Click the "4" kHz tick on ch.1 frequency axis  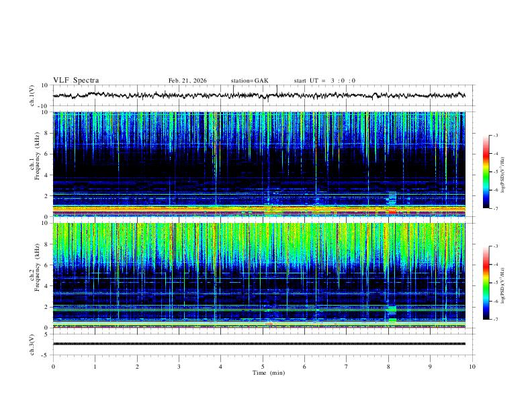click(x=47, y=175)
